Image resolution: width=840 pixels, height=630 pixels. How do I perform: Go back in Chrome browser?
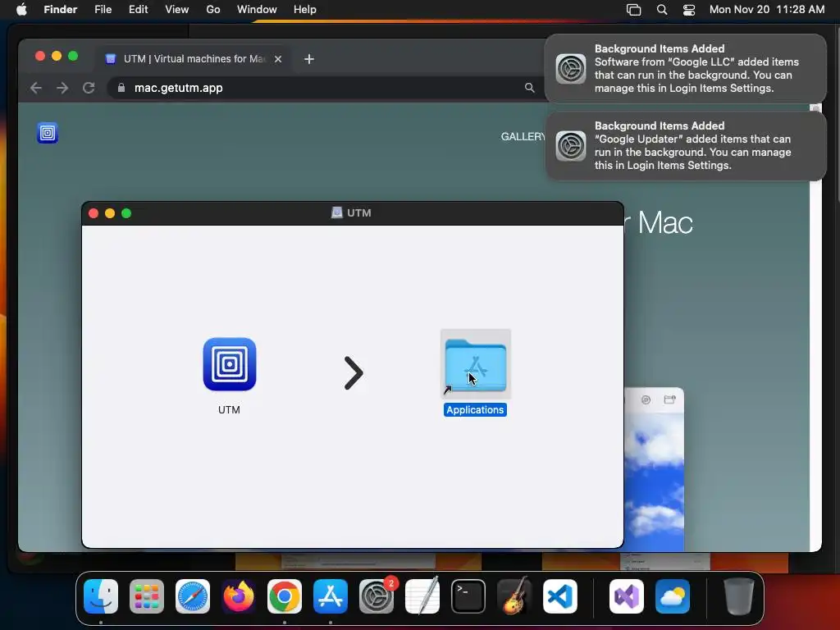(x=36, y=88)
